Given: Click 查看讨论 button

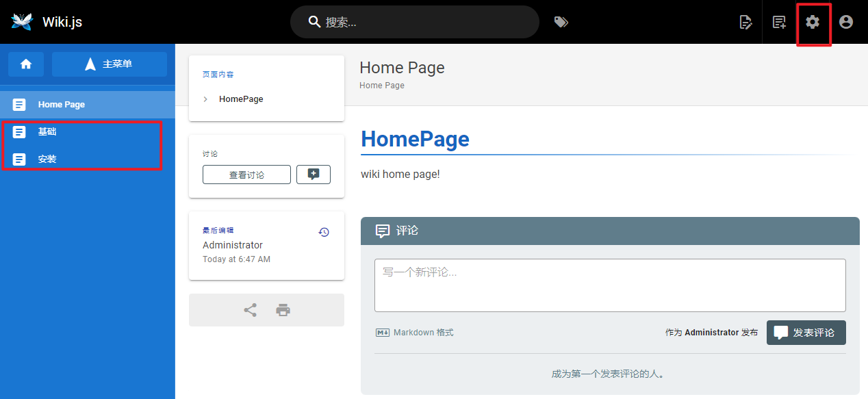Looking at the screenshot, I should tap(246, 175).
